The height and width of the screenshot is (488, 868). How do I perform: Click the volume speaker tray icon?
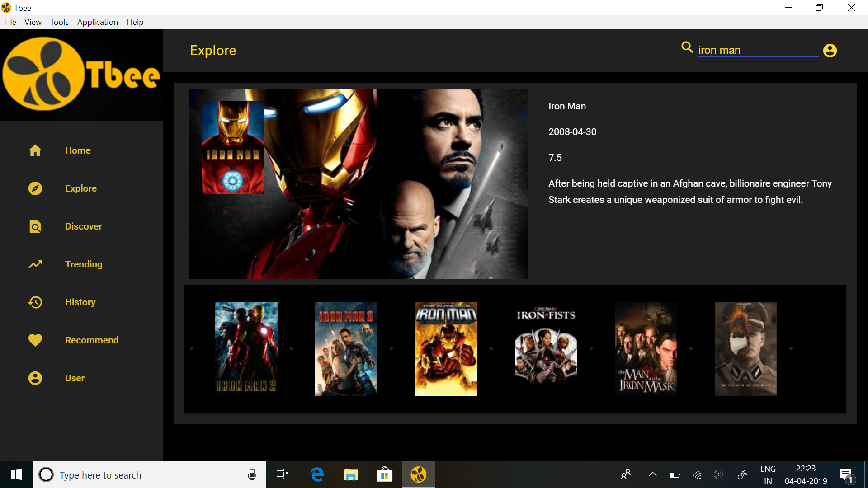[717, 474]
